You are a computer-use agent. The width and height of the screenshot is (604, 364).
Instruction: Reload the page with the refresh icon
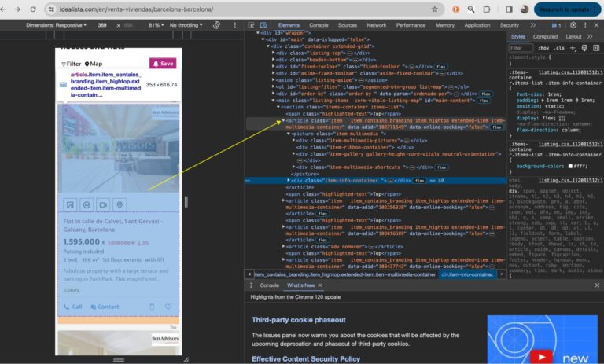pos(33,9)
